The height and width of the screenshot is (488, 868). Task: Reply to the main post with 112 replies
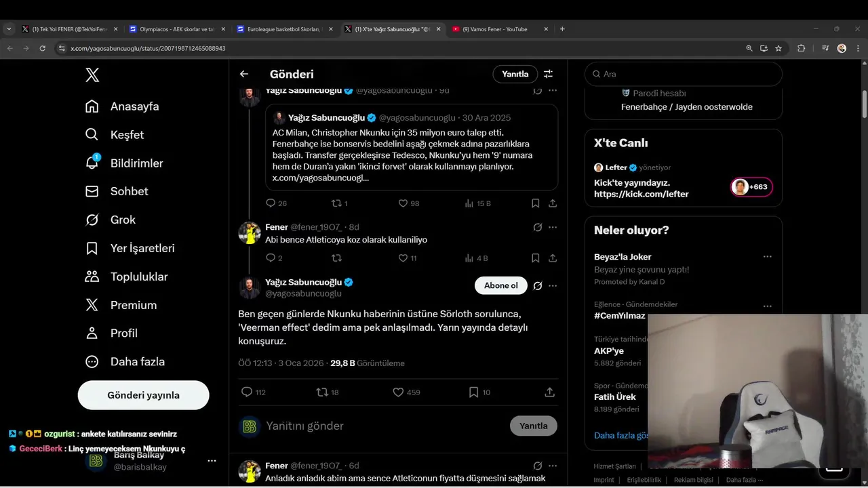254,392
